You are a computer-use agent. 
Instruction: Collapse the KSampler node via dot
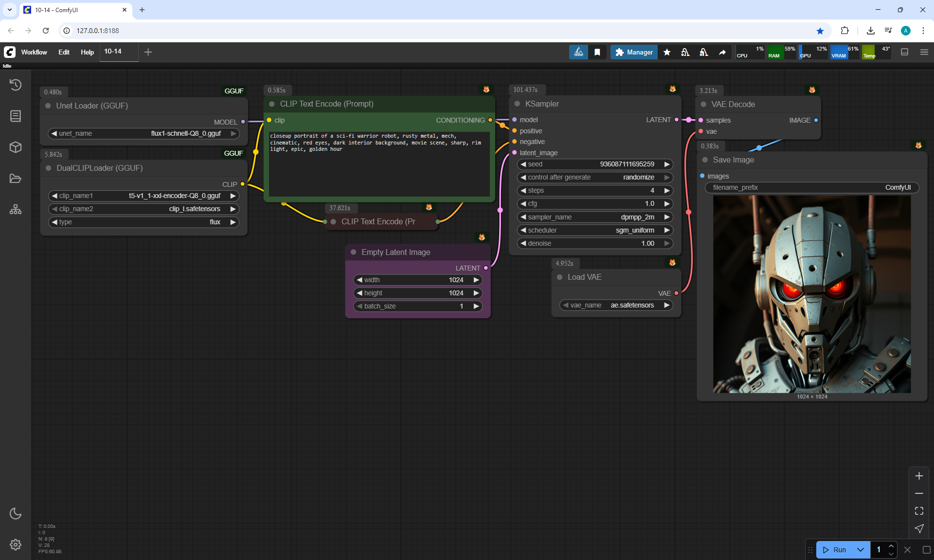pos(517,104)
